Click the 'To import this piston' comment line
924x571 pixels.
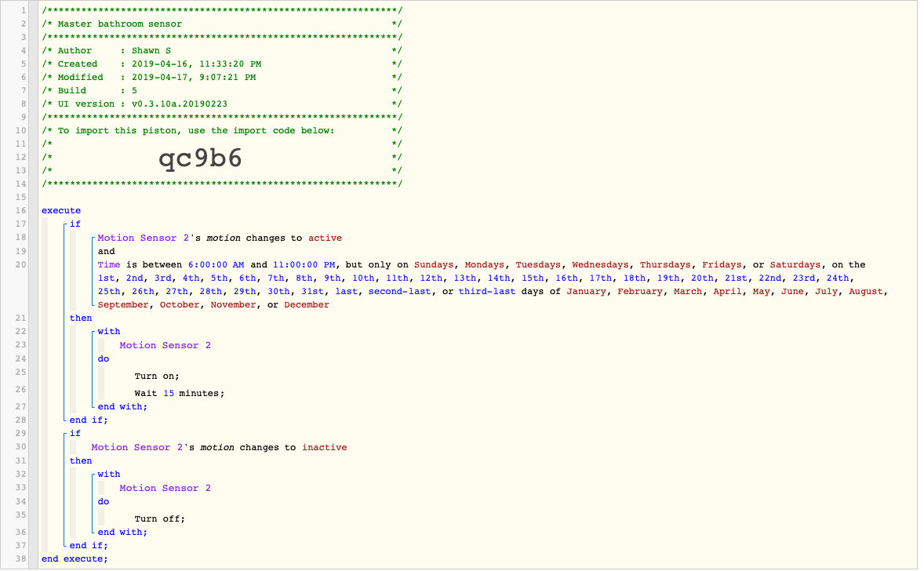point(221,130)
